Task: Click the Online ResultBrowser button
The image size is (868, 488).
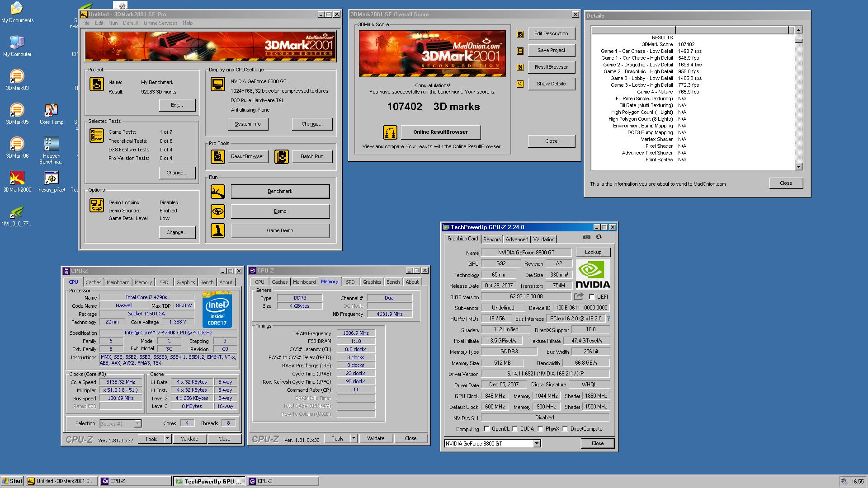Action: [x=441, y=132]
